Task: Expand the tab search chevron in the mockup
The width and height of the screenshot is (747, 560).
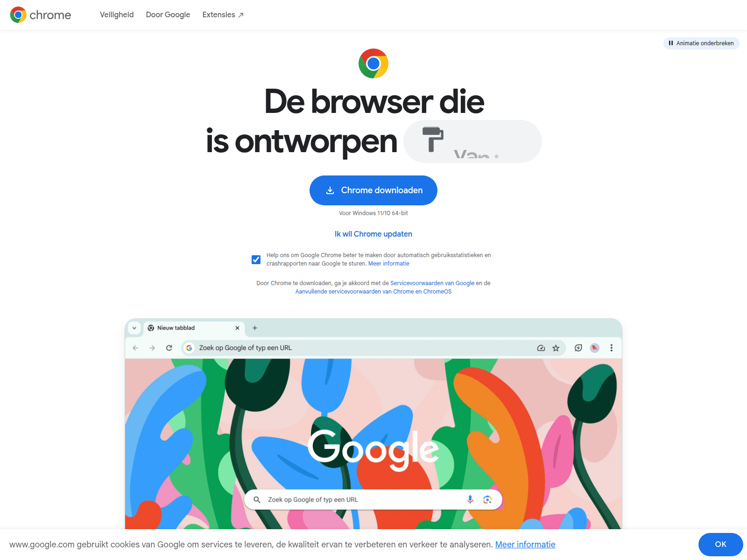Action: (134, 328)
